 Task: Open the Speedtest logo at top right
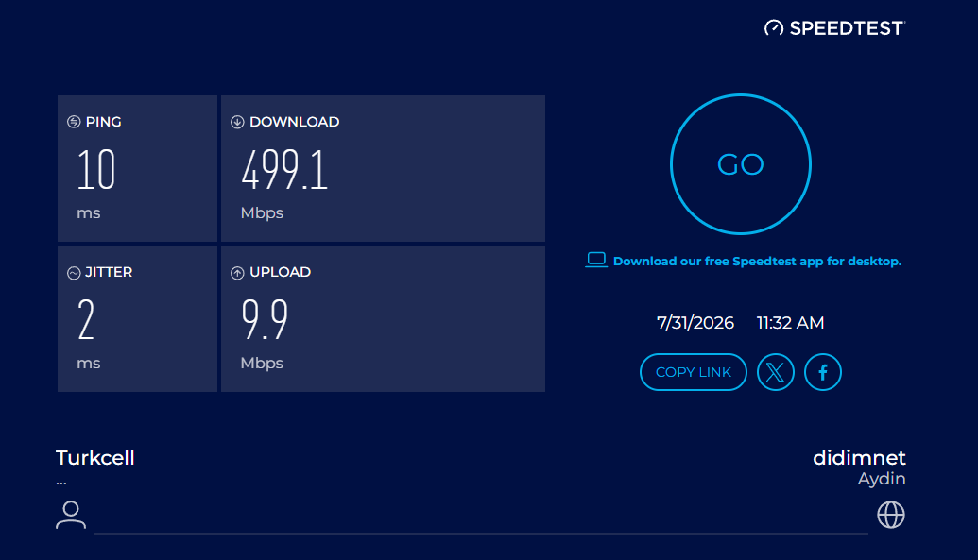pos(834,28)
